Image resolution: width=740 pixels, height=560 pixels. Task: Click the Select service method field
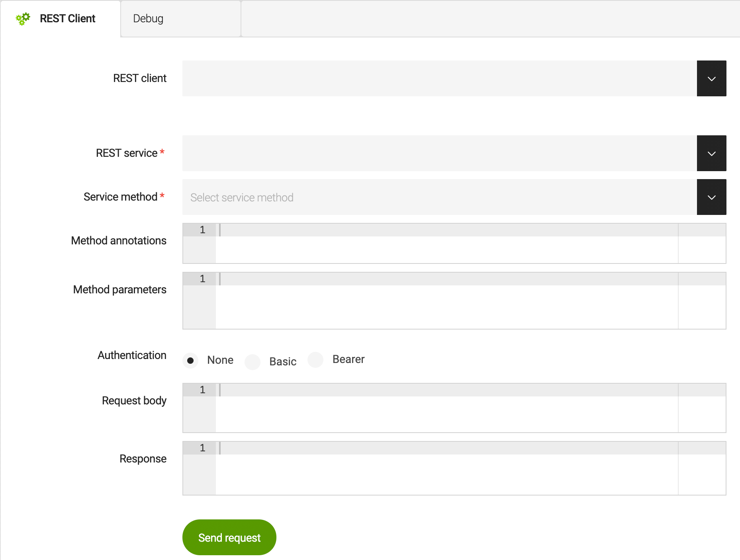(439, 197)
